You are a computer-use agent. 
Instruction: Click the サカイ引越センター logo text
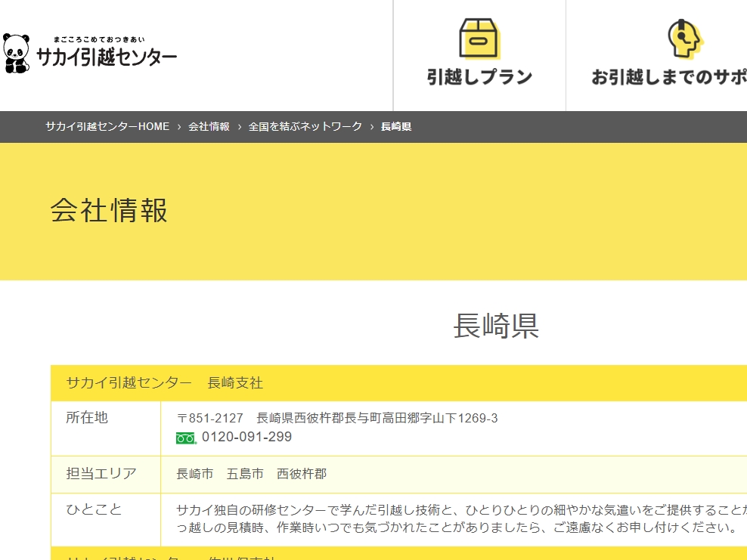point(106,55)
